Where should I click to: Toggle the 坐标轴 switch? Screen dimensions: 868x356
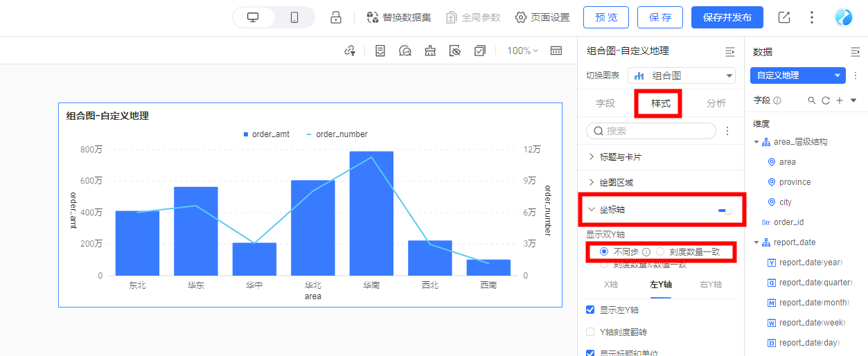724,210
